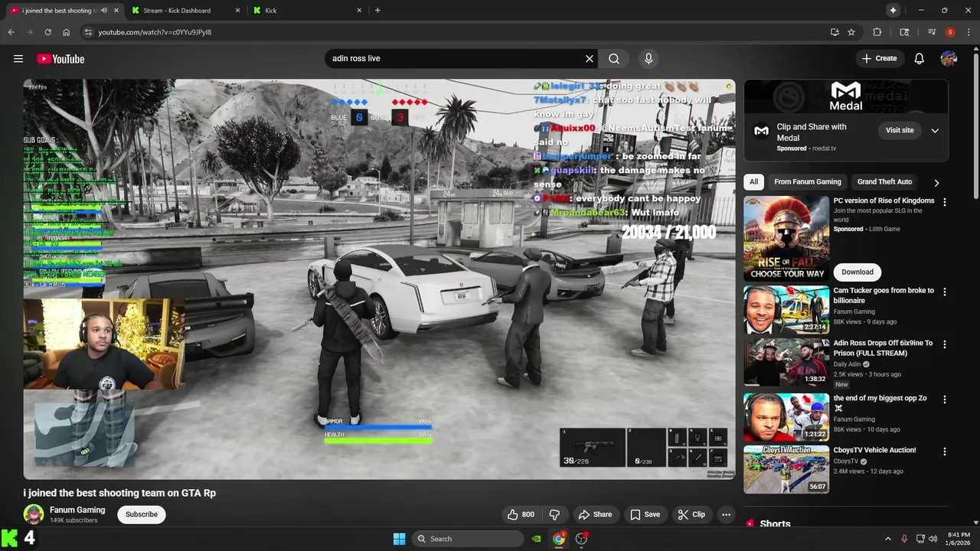The width and height of the screenshot is (980, 551).
Task: Subscribe to Fanum Gaming
Action: click(142, 514)
